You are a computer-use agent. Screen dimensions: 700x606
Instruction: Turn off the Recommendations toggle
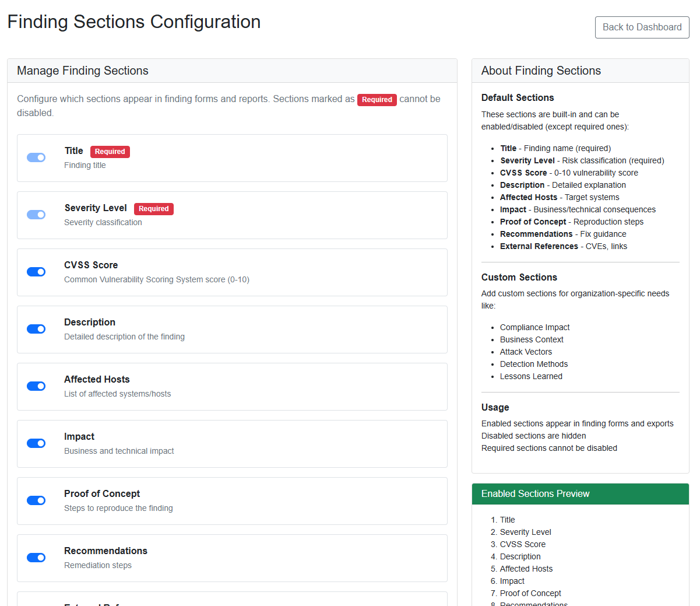pyautogui.click(x=36, y=558)
